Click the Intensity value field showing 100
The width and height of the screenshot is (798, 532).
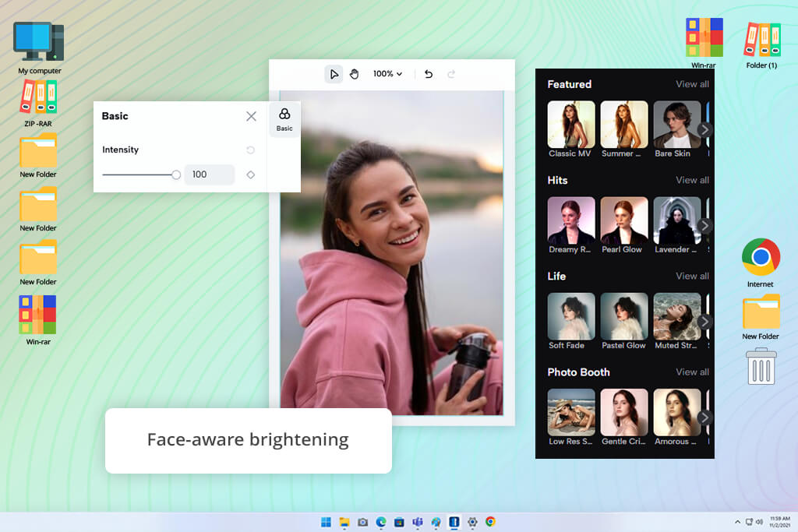(210, 174)
